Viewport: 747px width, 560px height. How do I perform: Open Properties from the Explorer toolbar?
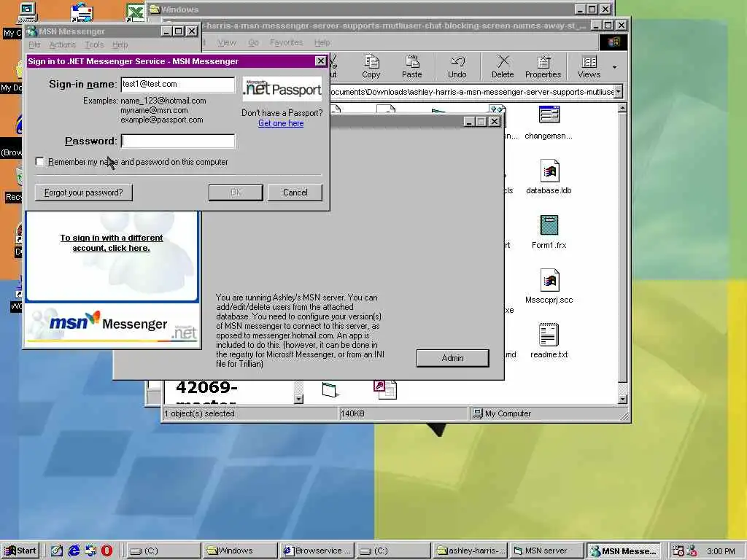click(543, 66)
